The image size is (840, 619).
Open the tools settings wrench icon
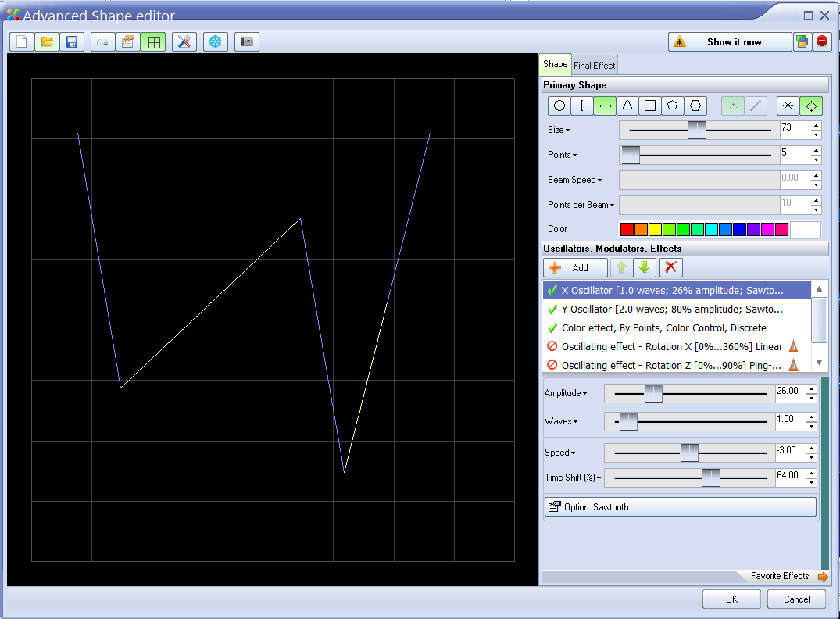click(x=184, y=42)
